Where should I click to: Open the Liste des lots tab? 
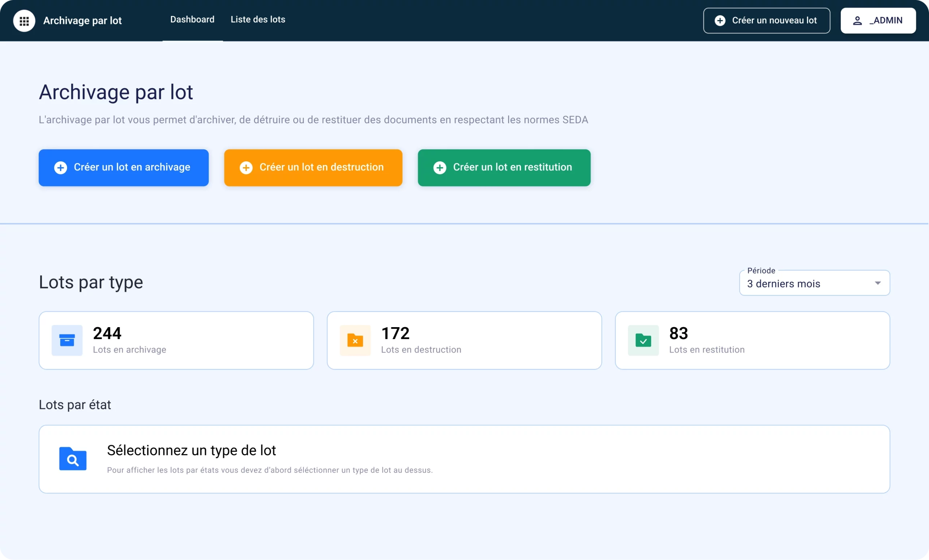pos(258,20)
